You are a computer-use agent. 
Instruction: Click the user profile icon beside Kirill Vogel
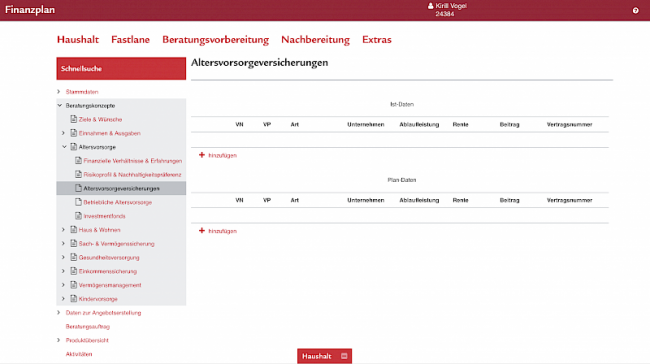click(431, 6)
